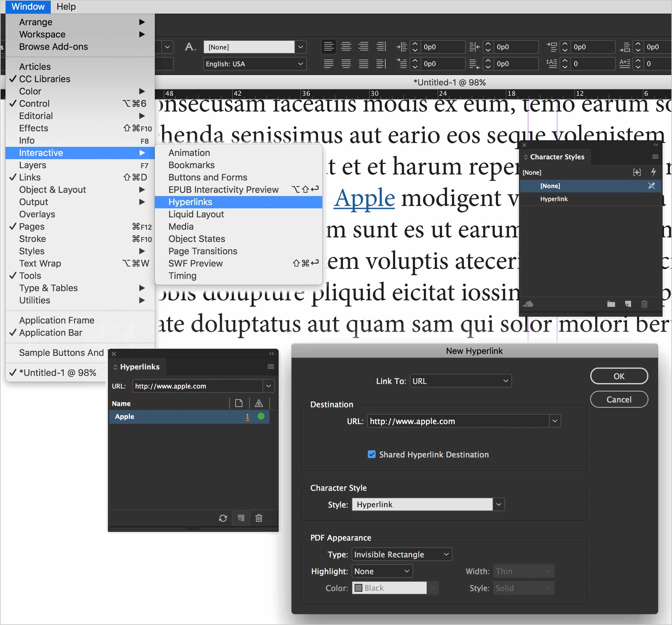The height and width of the screenshot is (625, 672).
Task: Expand the Style dropdown in Character Style
Action: coord(498,505)
